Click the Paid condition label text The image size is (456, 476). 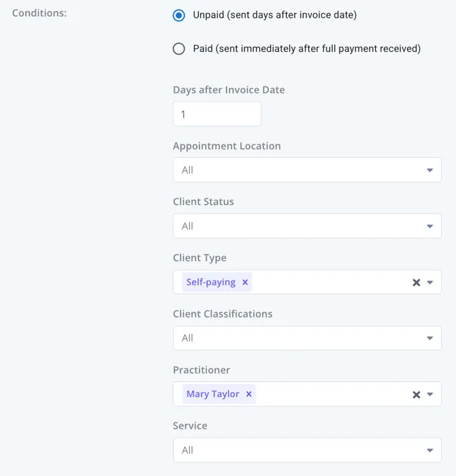307,48
